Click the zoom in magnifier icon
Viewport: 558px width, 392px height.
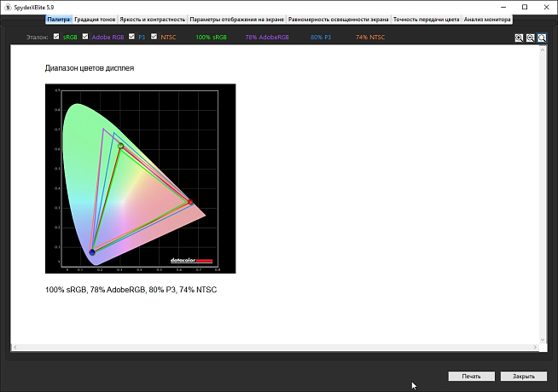pos(519,38)
